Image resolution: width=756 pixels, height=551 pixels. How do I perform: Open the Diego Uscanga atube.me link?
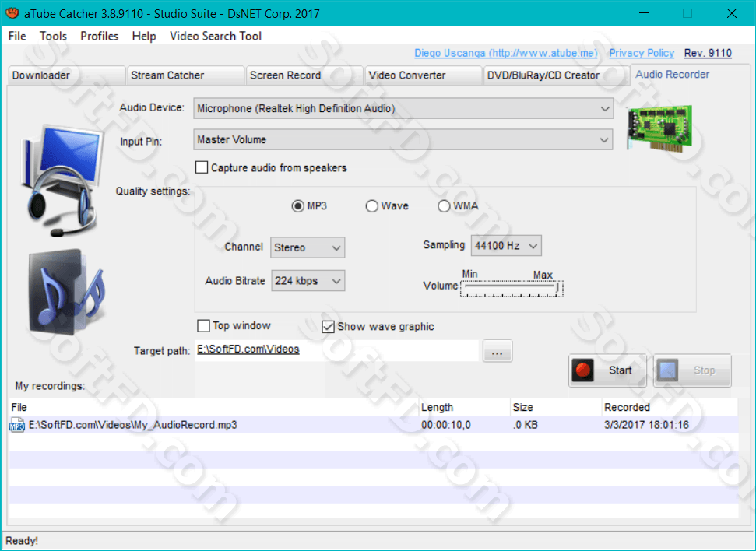click(506, 53)
